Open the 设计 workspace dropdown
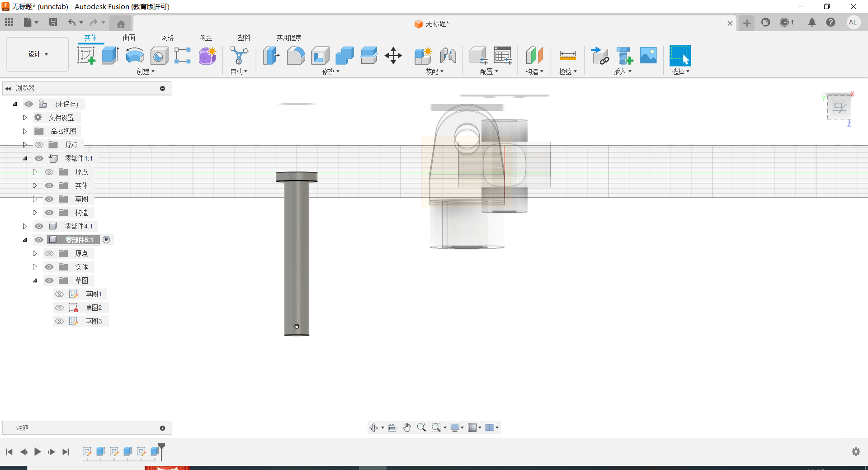This screenshot has width=868, height=470. [38, 54]
